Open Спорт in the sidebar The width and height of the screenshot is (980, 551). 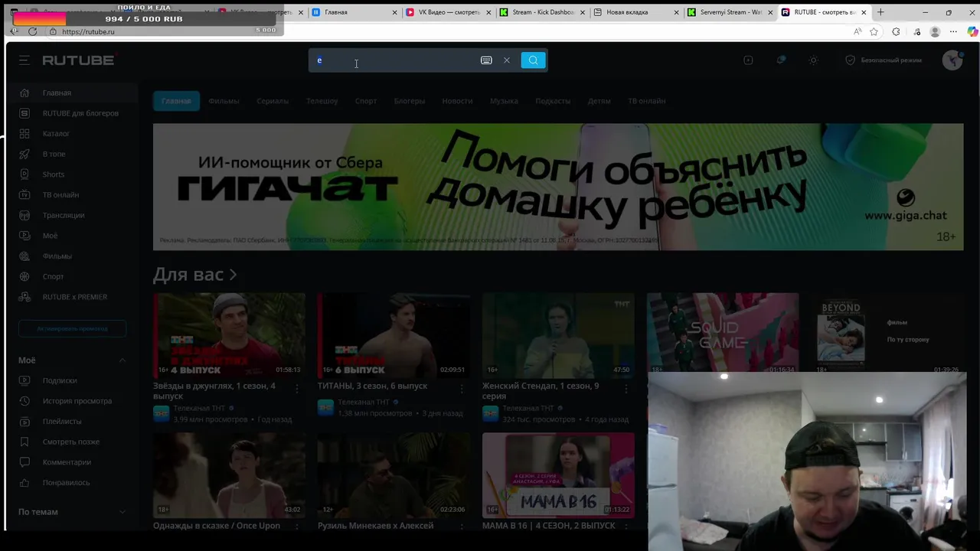tap(72, 276)
